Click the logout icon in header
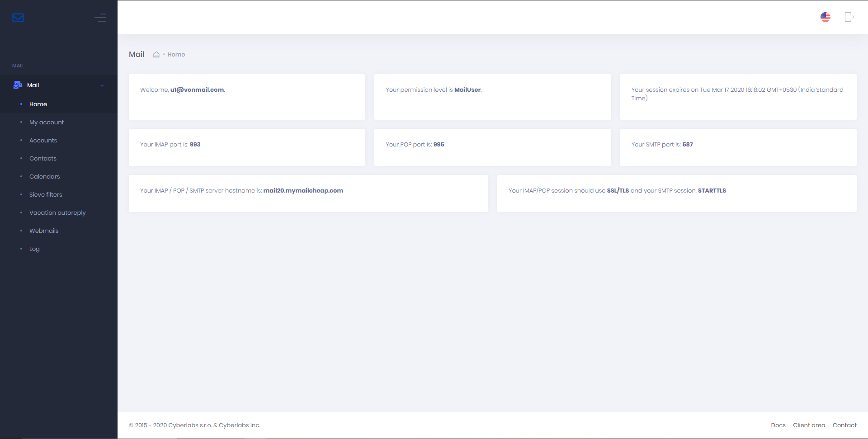The width and height of the screenshot is (868, 439). (x=849, y=17)
